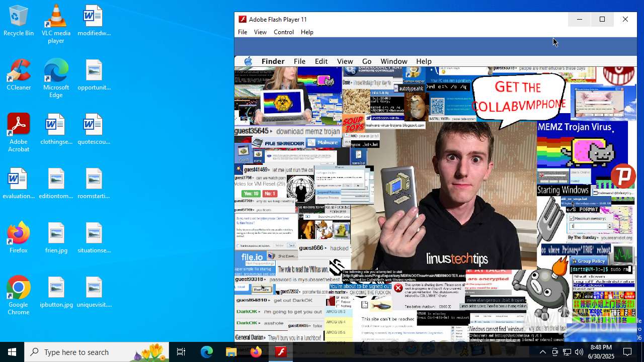The image size is (644, 362).
Task: Close the Adobe Flash Player window
Action: click(x=625, y=19)
